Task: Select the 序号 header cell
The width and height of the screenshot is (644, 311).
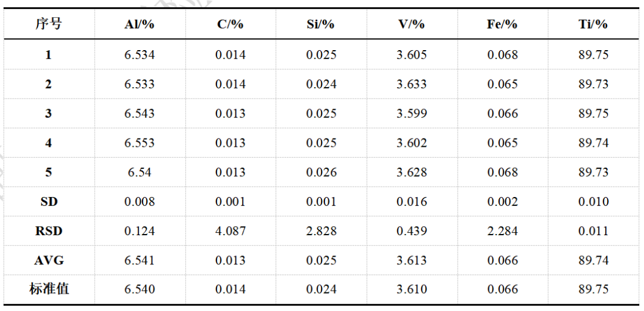Action: tap(48, 24)
